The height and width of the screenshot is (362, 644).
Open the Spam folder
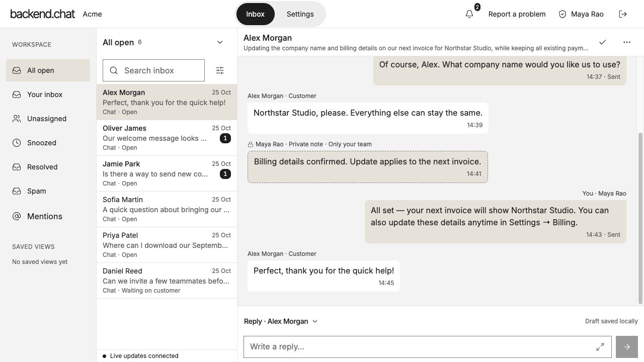(48, 191)
